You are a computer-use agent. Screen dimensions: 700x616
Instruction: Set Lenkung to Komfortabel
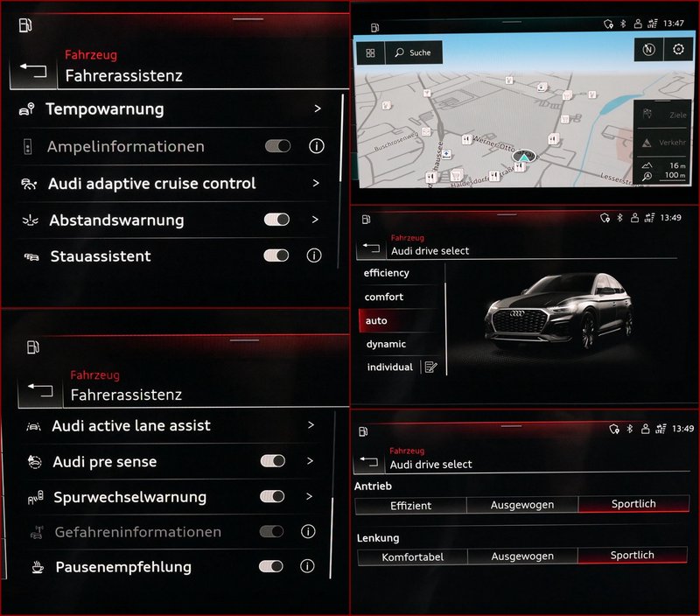click(x=412, y=556)
